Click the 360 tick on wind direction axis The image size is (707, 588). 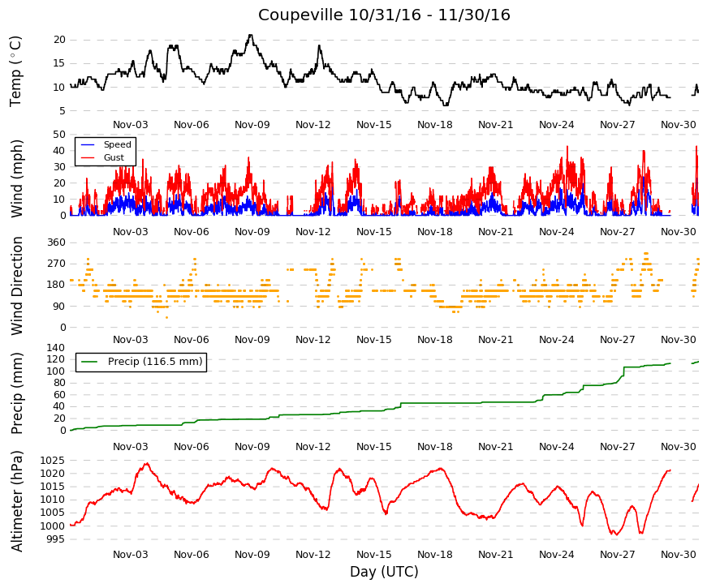click(x=56, y=242)
